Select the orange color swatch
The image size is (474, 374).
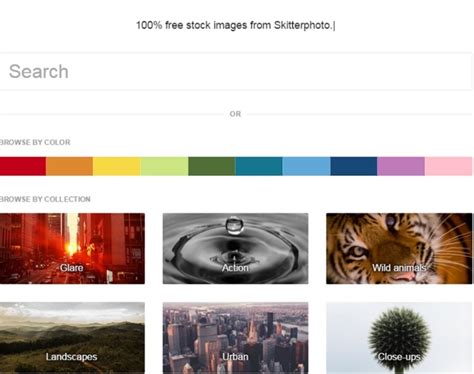click(69, 166)
